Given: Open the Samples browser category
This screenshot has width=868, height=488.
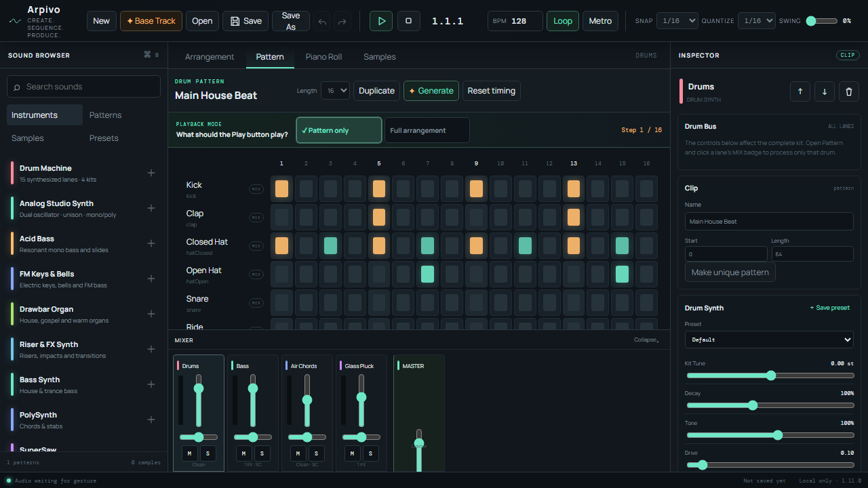Looking at the screenshot, I should click(x=45, y=138).
